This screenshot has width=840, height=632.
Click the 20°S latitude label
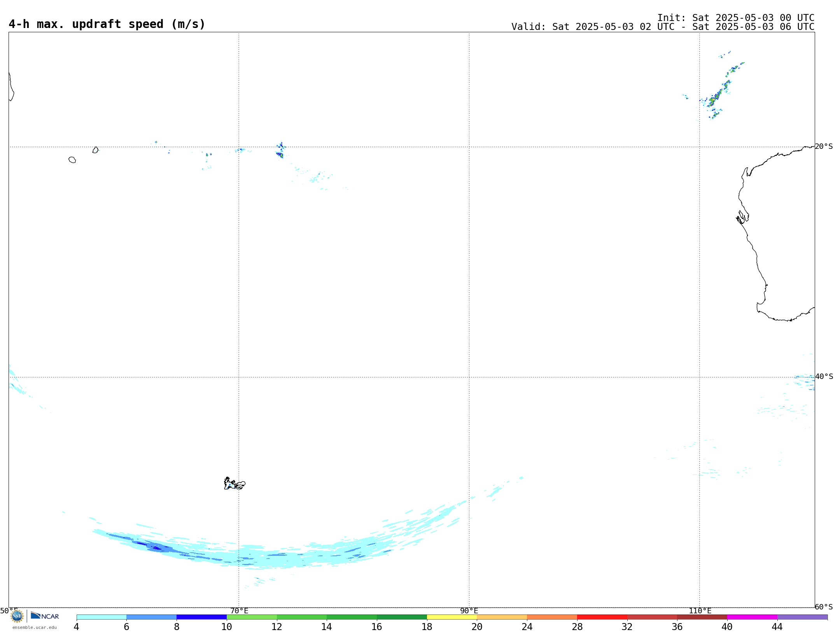tap(824, 147)
